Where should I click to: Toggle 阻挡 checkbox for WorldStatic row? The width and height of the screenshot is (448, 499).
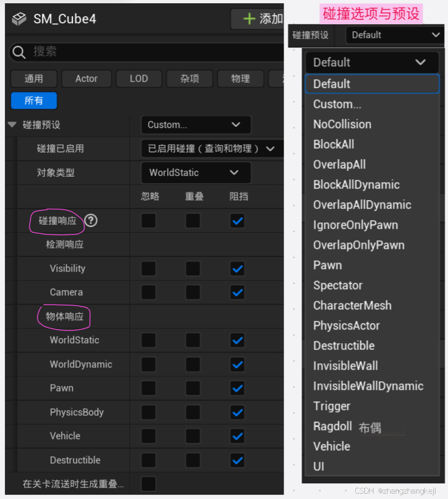coord(238,340)
